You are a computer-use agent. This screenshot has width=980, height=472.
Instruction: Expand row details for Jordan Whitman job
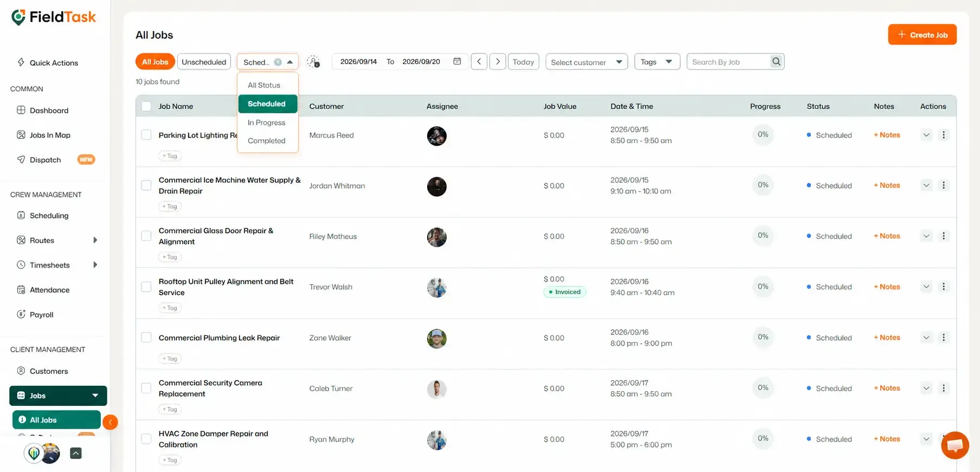tap(926, 186)
